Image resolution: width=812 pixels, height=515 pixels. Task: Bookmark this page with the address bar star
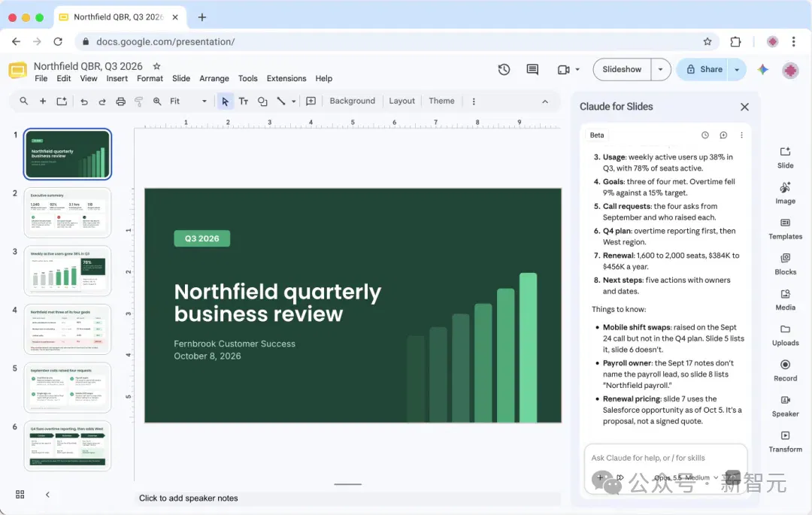pos(707,41)
